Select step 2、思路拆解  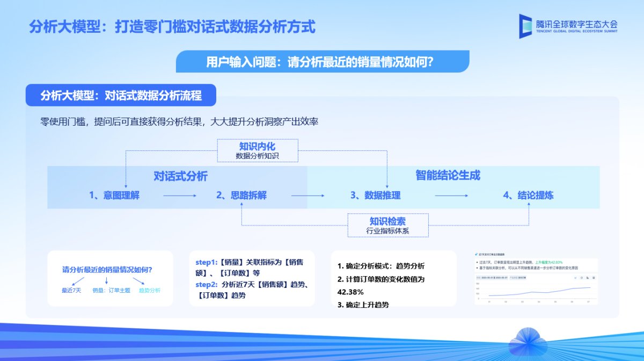(x=241, y=196)
